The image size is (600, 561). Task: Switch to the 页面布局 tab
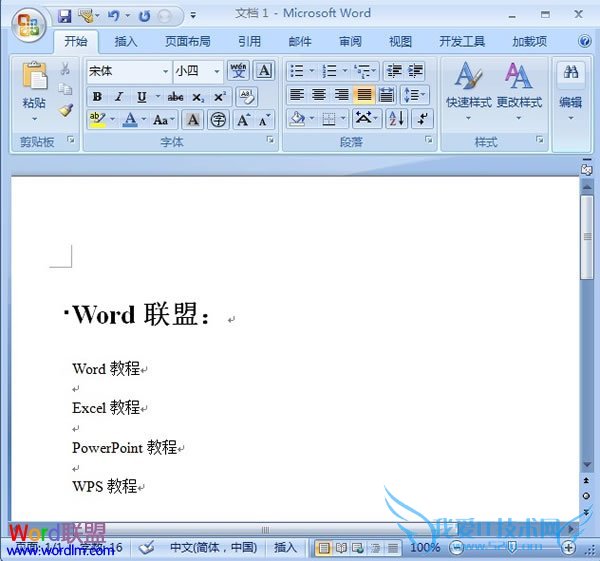[x=188, y=41]
